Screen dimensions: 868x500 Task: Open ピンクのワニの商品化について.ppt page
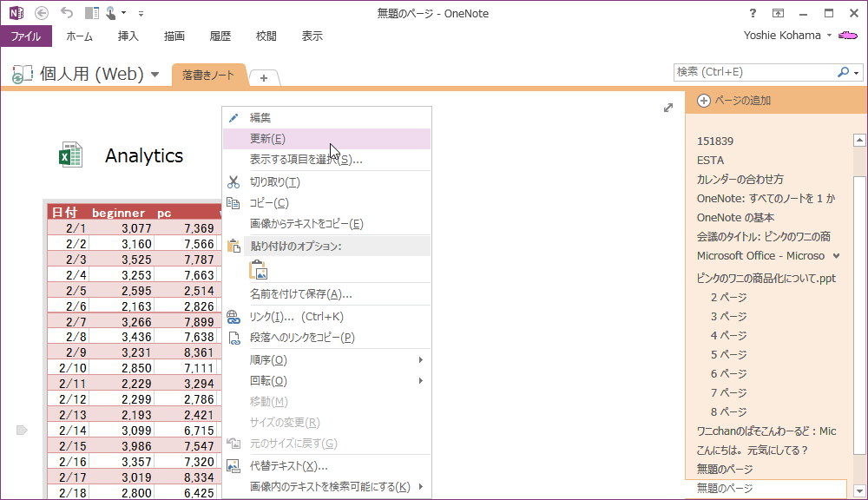coord(766,278)
